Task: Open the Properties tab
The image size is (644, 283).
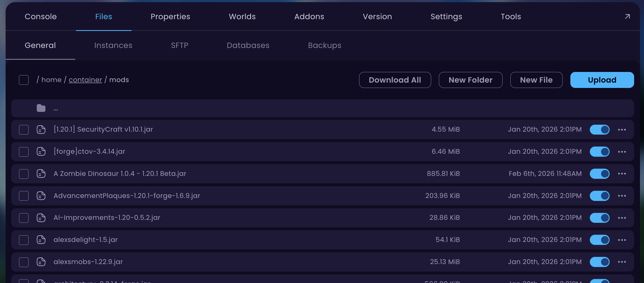Action: 170,17
